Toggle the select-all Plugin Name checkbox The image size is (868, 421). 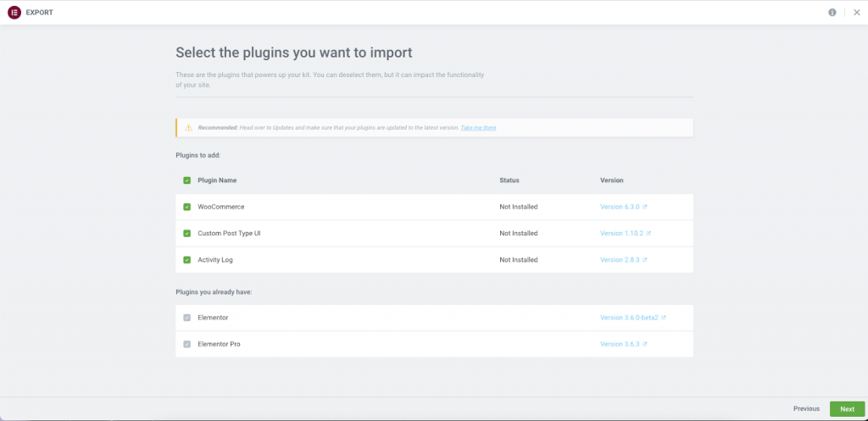pos(187,180)
